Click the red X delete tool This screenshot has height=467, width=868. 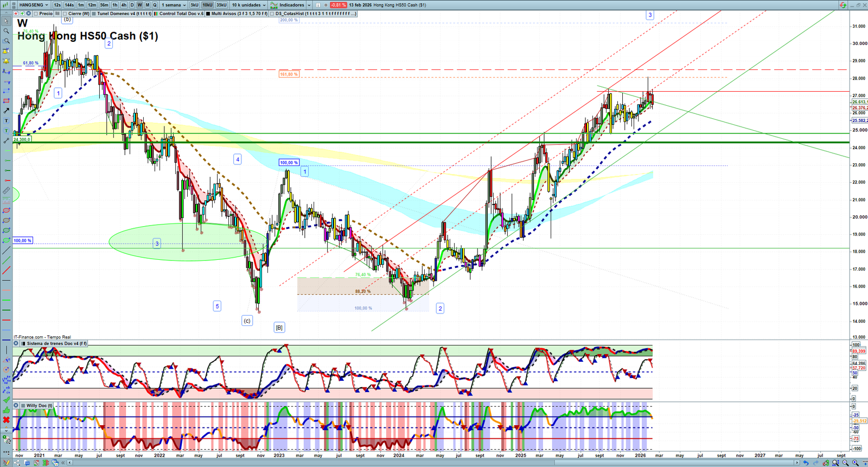click(x=7, y=420)
